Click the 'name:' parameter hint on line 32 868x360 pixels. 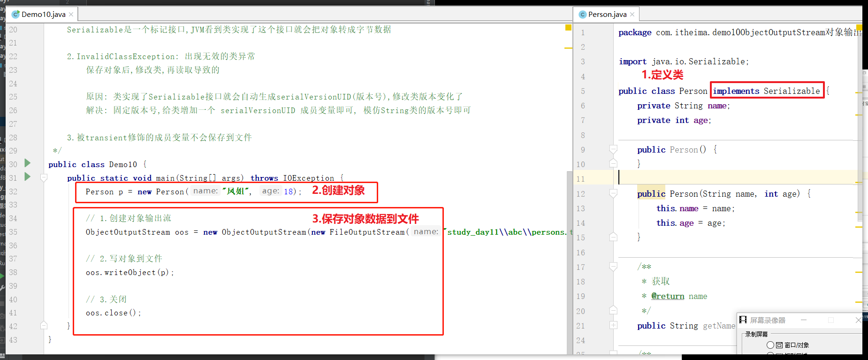click(206, 191)
